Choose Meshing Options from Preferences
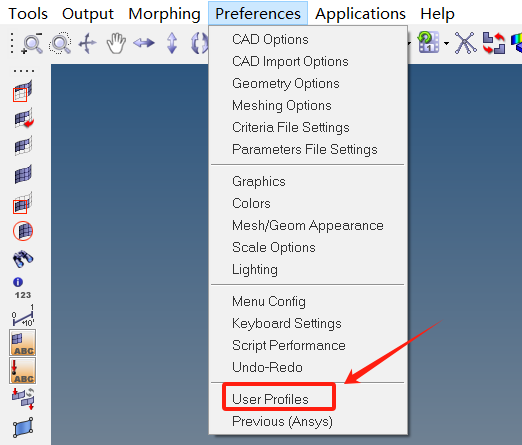 (282, 106)
